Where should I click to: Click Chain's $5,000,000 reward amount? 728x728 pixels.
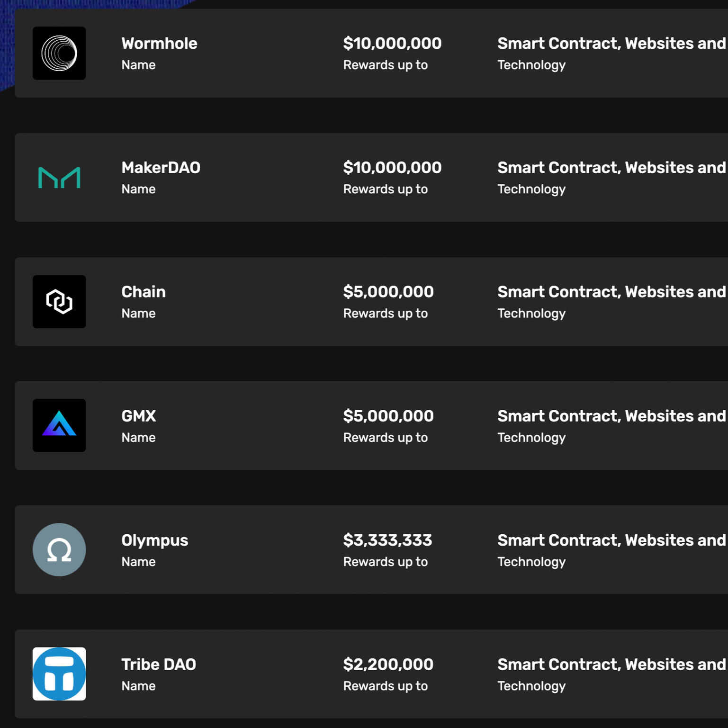click(x=388, y=292)
